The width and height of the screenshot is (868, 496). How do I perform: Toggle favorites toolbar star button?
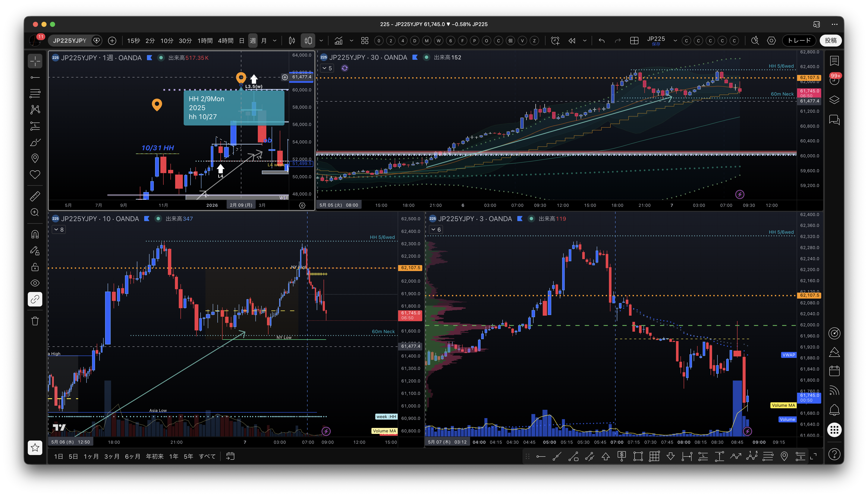pyautogui.click(x=35, y=448)
